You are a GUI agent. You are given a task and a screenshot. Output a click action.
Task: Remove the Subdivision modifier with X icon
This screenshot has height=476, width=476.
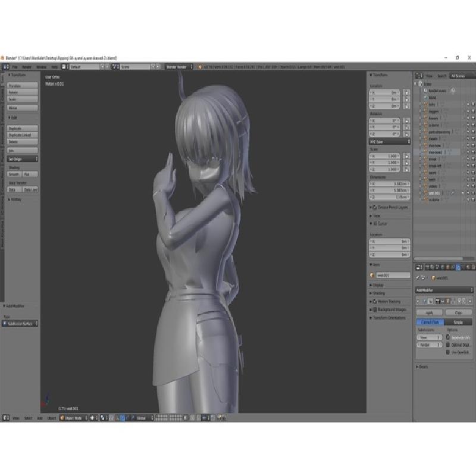pos(470,301)
